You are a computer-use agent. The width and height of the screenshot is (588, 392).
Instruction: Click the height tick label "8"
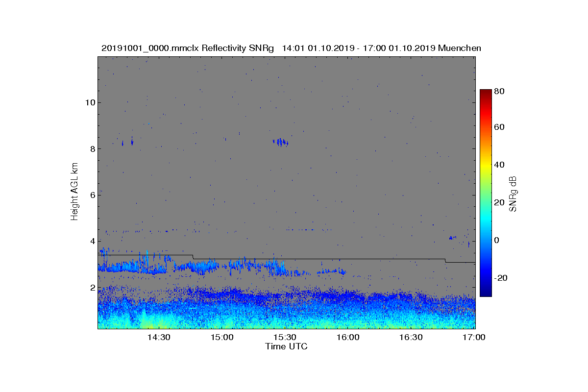[92, 148]
